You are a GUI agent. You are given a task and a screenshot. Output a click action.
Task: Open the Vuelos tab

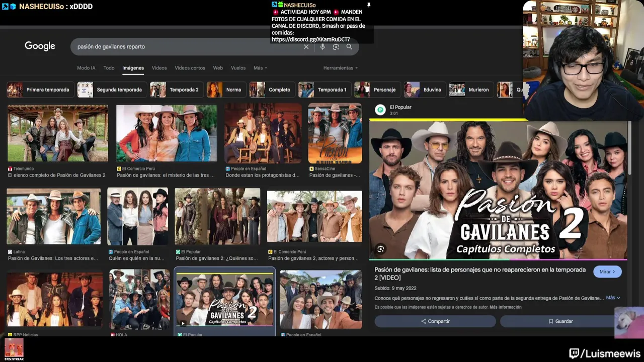click(x=238, y=68)
